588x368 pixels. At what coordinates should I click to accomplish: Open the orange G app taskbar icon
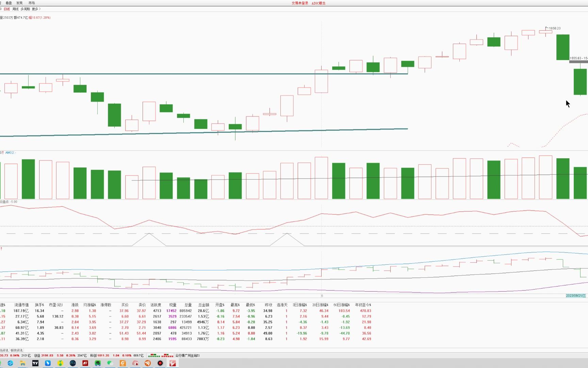coord(123,363)
